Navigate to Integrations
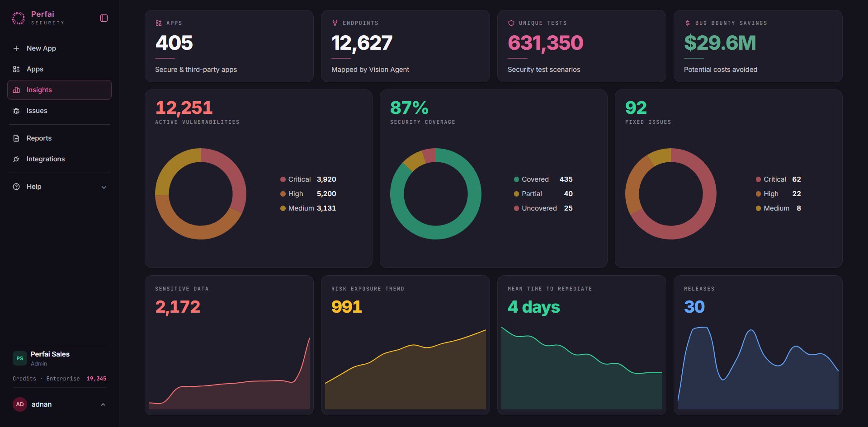 (x=59, y=159)
